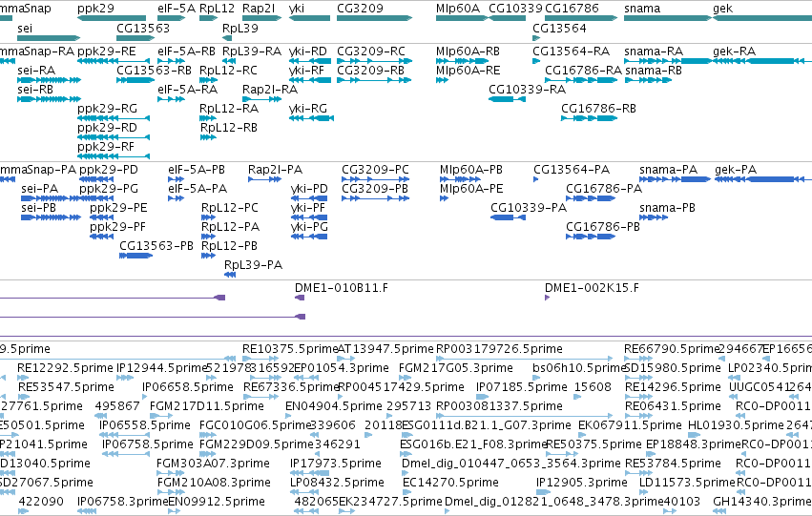The image size is (812, 516).
Task: Select the snama gene label
Action: 642,9
